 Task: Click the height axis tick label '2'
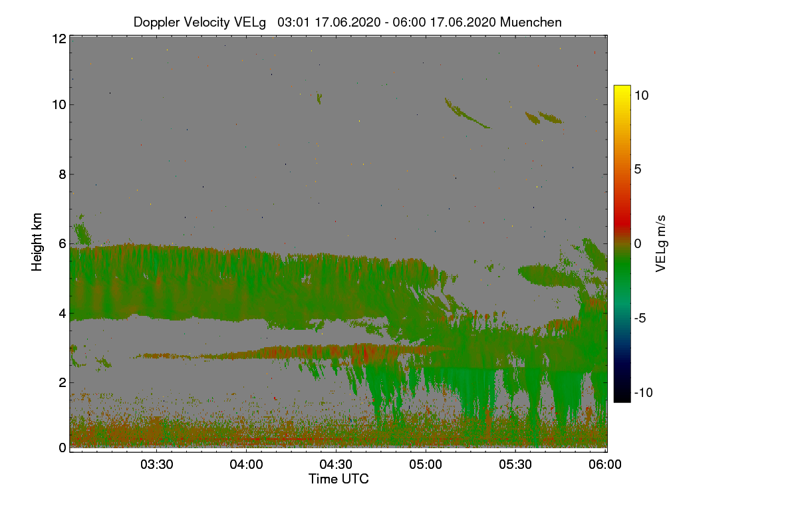tap(63, 382)
